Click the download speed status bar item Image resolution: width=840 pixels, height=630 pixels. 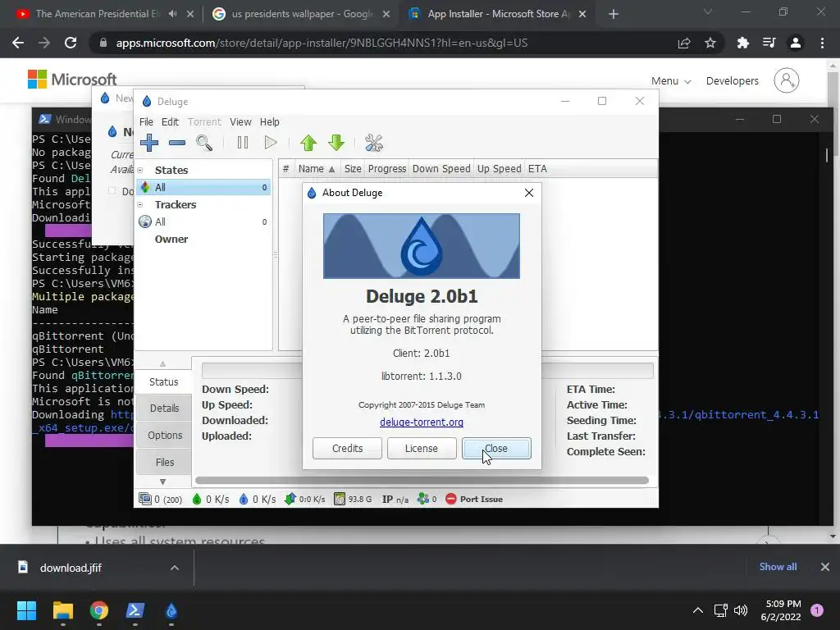[211, 500]
